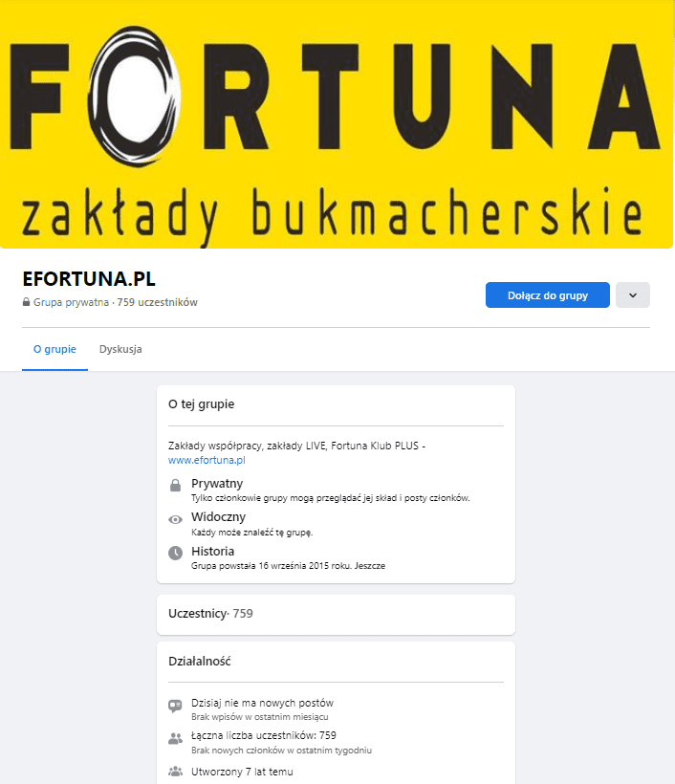Expand the chevron menu next to Dołącz do grupy
This screenshot has width=675, height=784.
pyautogui.click(x=633, y=295)
